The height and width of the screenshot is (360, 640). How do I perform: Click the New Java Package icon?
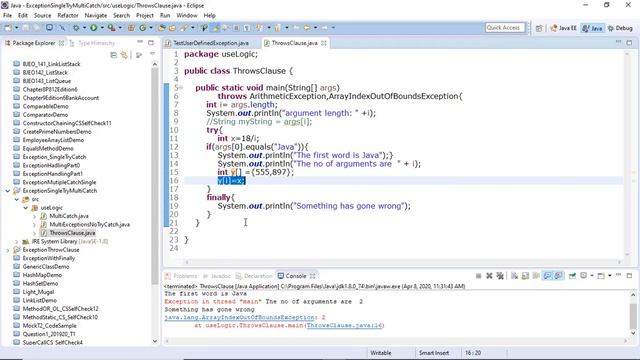click(131, 28)
